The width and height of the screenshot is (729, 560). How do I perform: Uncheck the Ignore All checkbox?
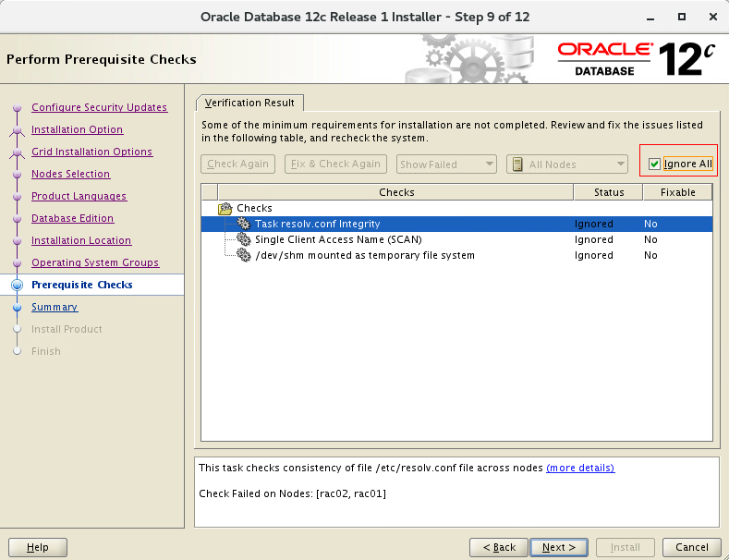[x=654, y=164]
